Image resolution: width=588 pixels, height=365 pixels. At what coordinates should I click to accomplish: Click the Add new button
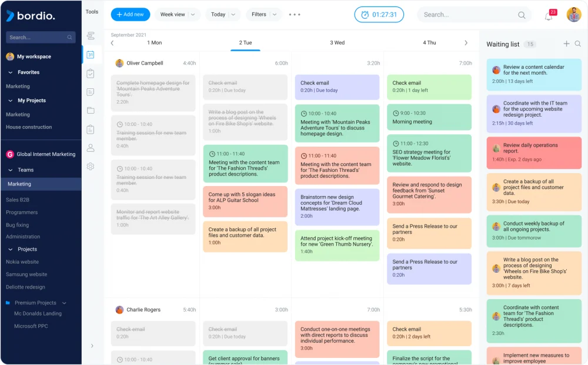(130, 15)
